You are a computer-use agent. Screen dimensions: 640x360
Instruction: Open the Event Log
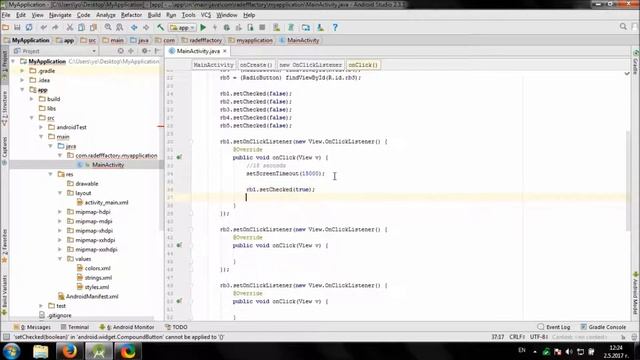[554, 327]
